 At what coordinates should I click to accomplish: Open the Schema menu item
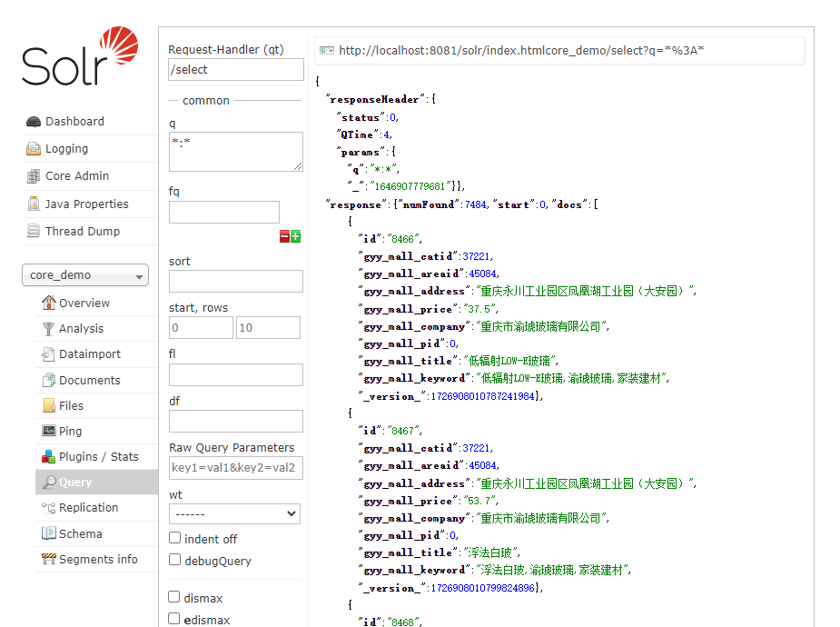click(80, 533)
